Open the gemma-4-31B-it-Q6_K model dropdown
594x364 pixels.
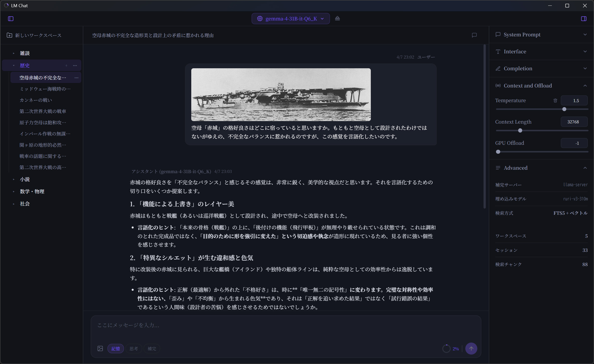pyautogui.click(x=291, y=19)
